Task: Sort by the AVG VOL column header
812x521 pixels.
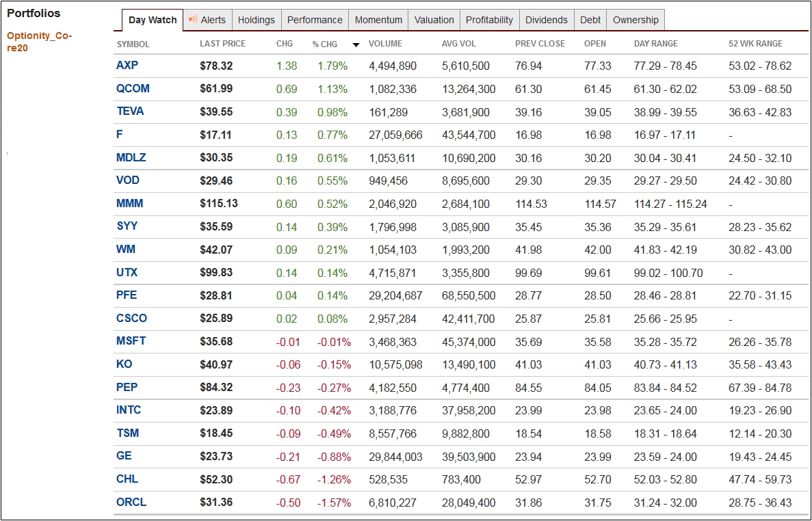Action: (x=459, y=44)
